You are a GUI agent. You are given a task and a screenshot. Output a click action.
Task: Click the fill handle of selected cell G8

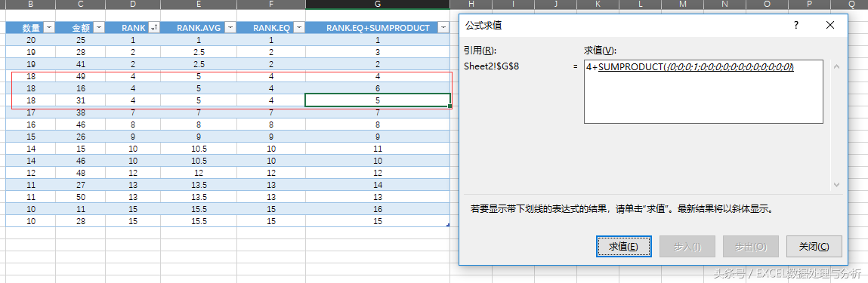coord(450,106)
